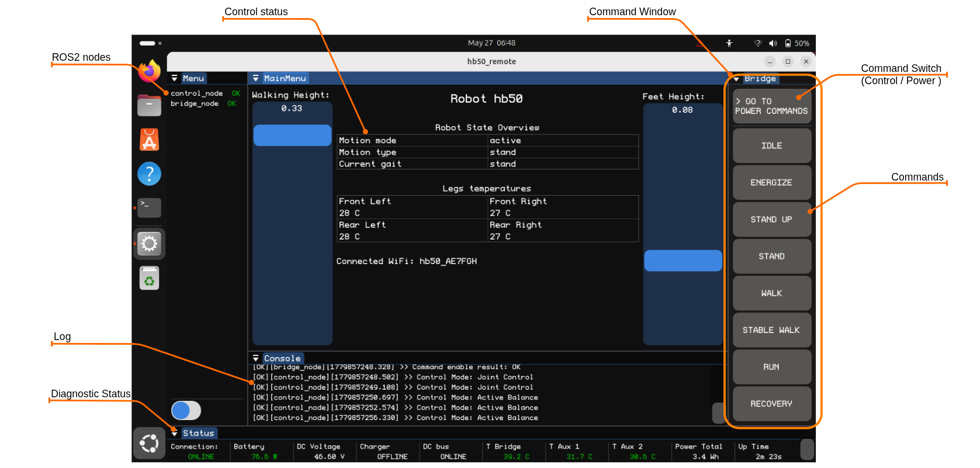Collapse the Bridge command panel header
This screenshot has height=468, width=980.
coord(737,79)
